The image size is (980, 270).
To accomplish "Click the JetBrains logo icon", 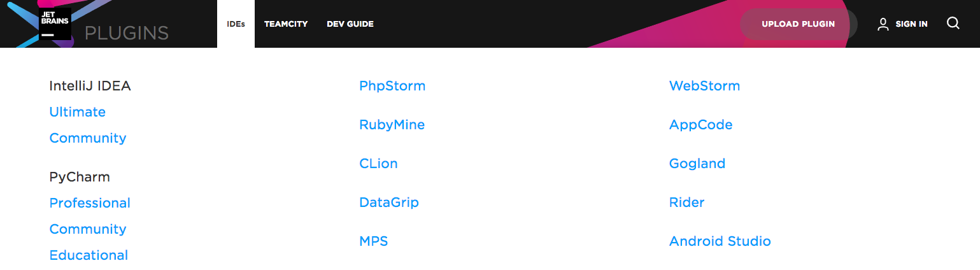I will coord(55,24).
